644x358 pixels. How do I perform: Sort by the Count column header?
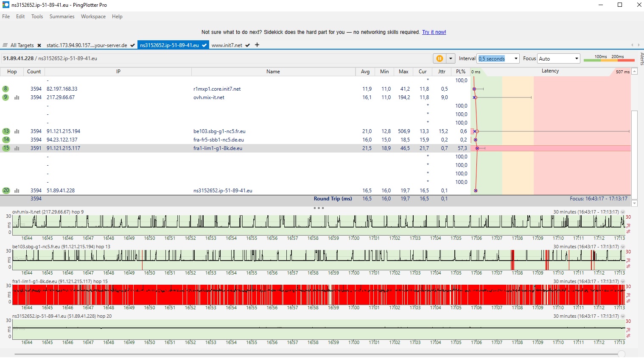coord(34,72)
